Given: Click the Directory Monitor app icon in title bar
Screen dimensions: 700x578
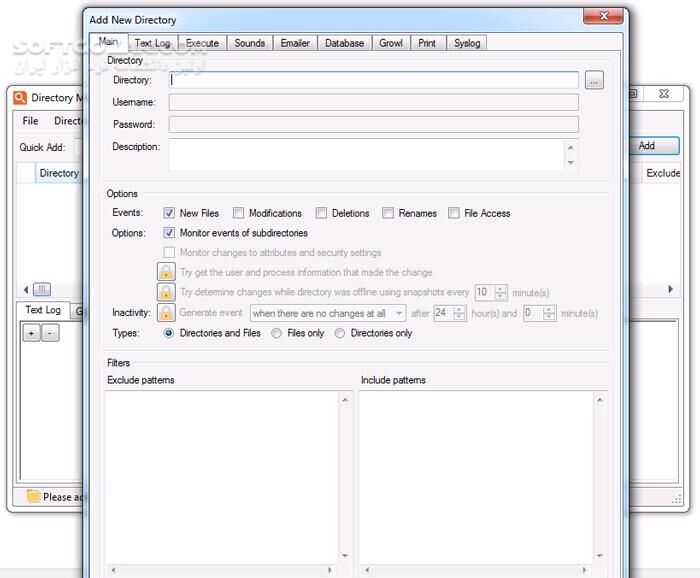Looking at the screenshot, I should (20, 98).
